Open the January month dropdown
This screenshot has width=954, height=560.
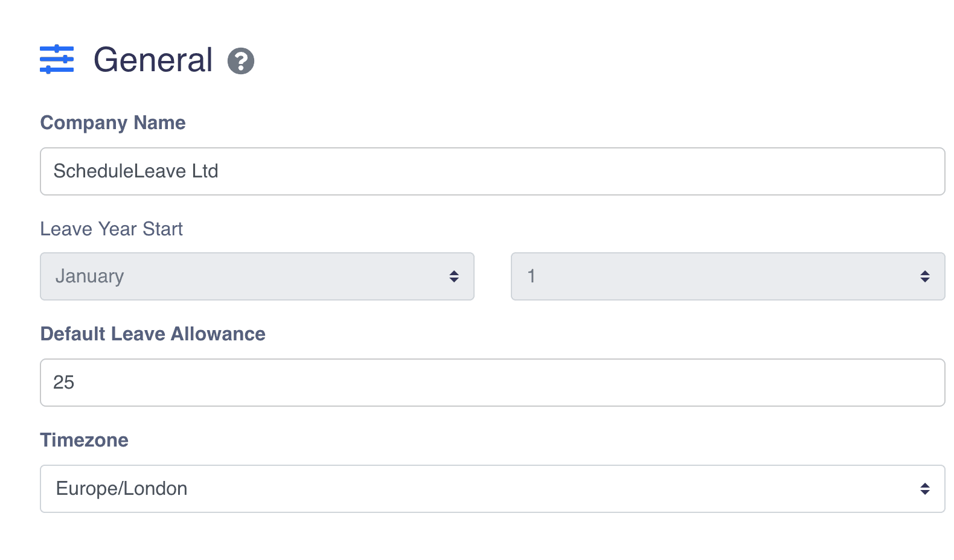[257, 276]
